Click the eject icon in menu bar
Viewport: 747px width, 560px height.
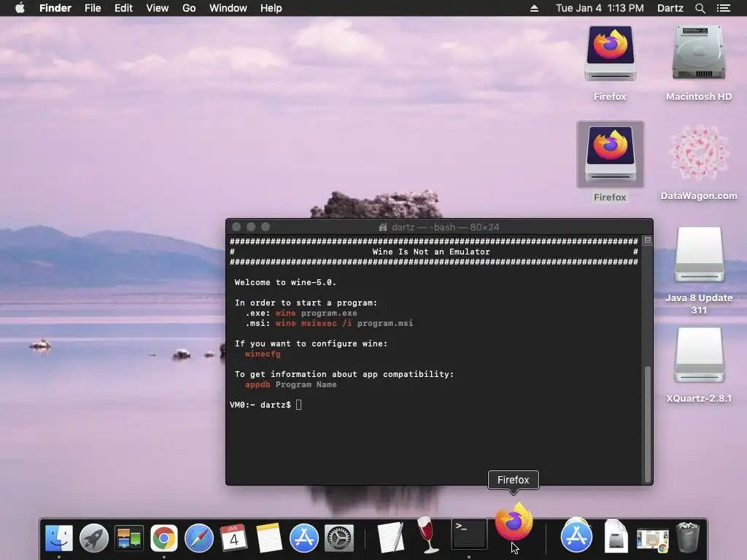coord(535,8)
